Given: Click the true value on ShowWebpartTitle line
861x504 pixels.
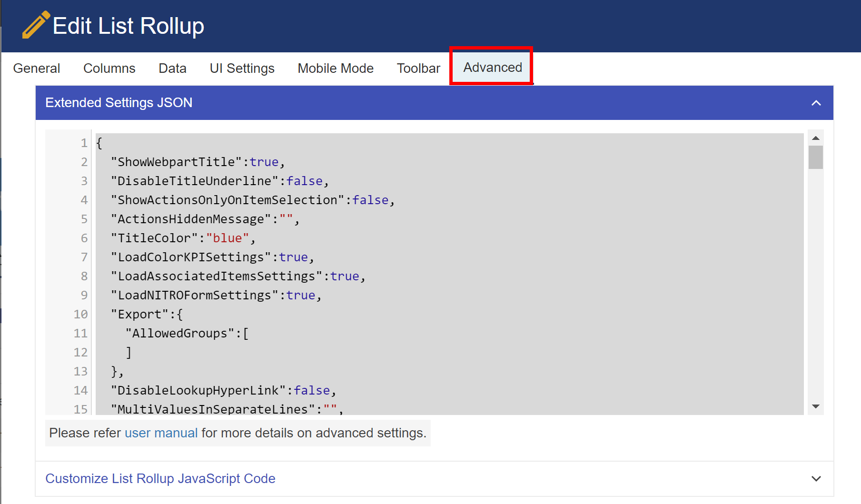Looking at the screenshot, I should (264, 162).
